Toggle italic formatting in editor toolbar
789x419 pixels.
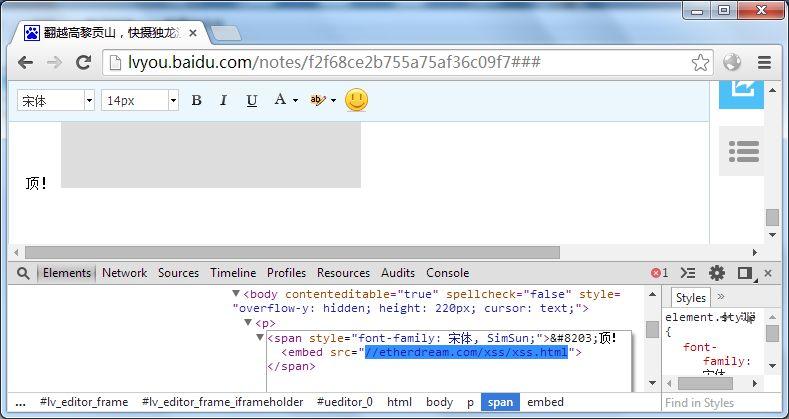[x=223, y=101]
